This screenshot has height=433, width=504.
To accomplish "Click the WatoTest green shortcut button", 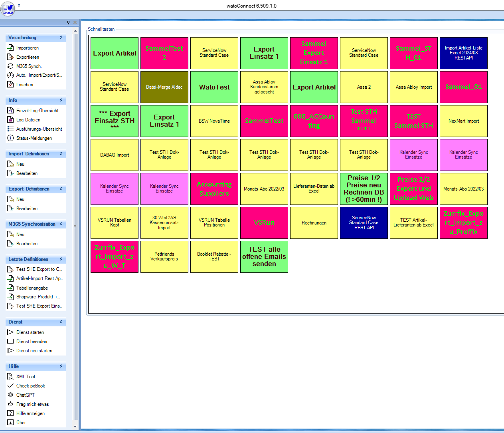I will tap(214, 87).
